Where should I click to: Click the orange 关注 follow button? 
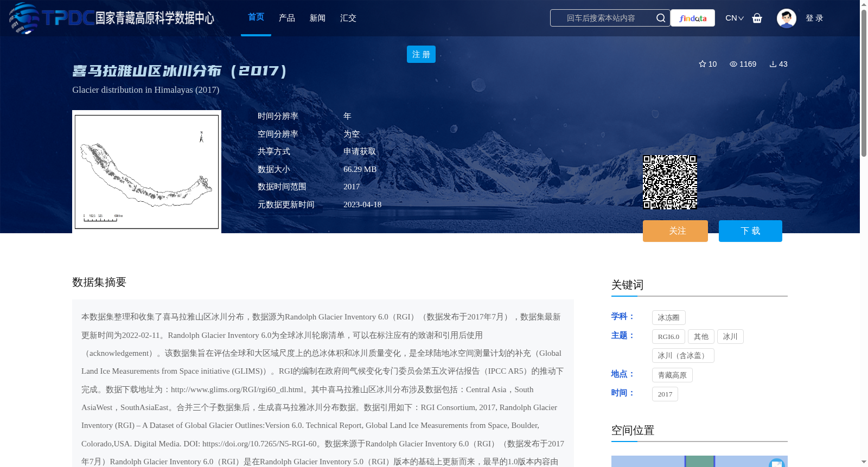coord(675,231)
